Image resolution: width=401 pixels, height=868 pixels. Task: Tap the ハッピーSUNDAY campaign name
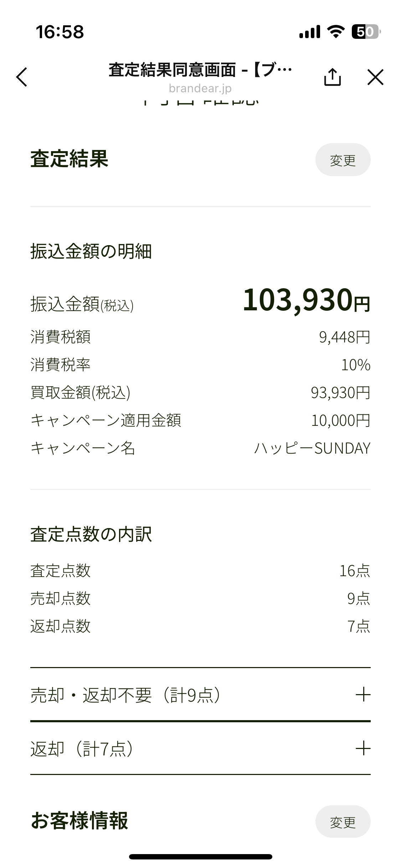point(312,448)
